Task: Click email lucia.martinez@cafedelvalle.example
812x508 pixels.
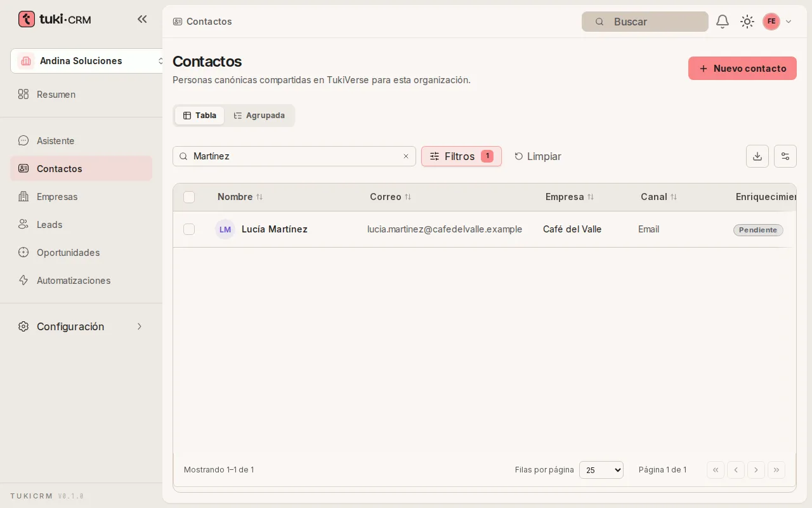Action: (445, 229)
